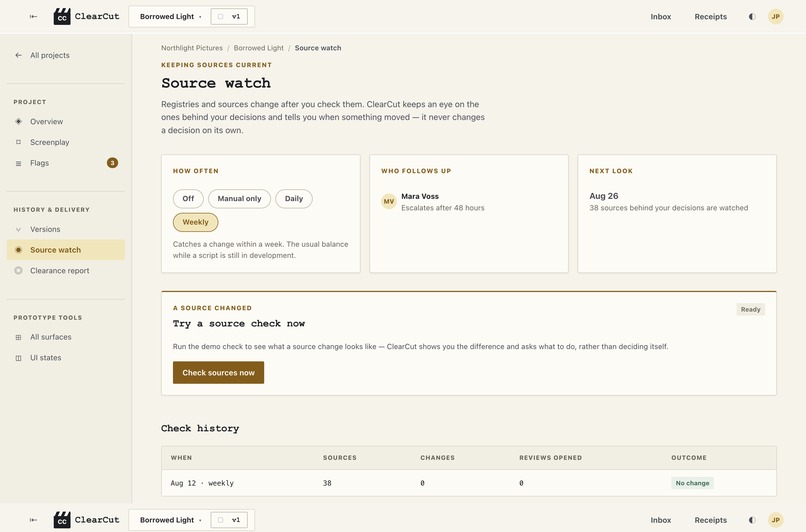Click the REVIEWS OPENED column header
Image resolution: width=806 pixels, height=532 pixels.
[551, 457]
